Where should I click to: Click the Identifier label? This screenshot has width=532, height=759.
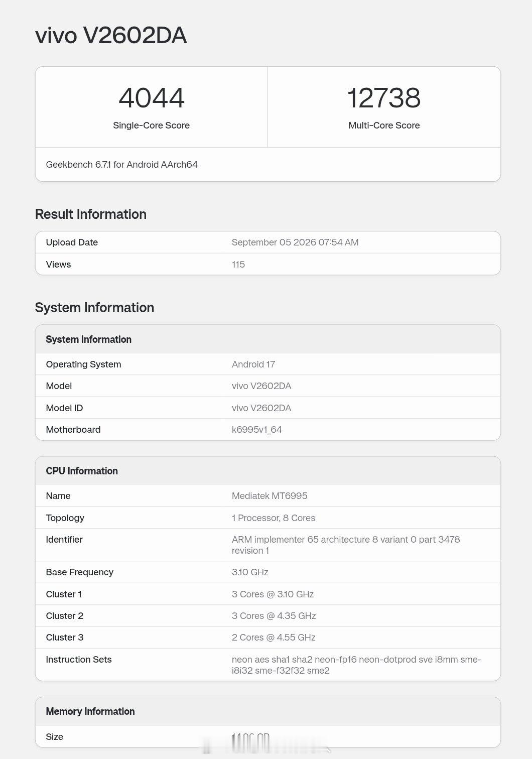pos(64,540)
